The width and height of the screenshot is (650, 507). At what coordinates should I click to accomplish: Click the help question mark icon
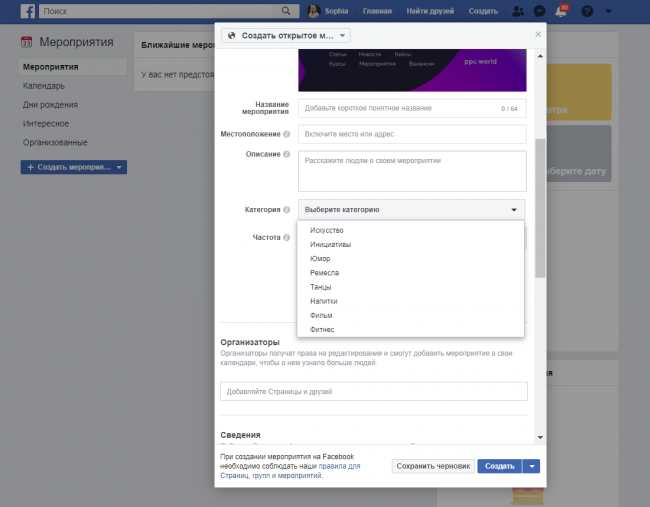pos(586,11)
